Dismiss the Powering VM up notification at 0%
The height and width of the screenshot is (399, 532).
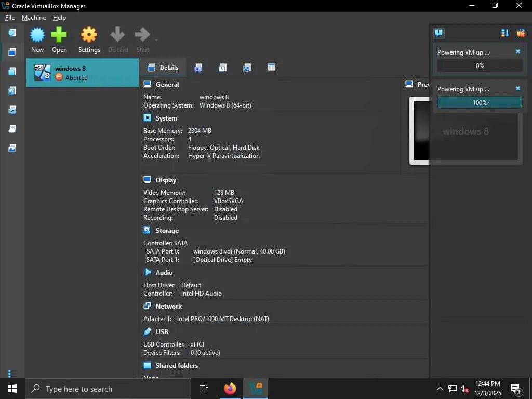[518, 51]
